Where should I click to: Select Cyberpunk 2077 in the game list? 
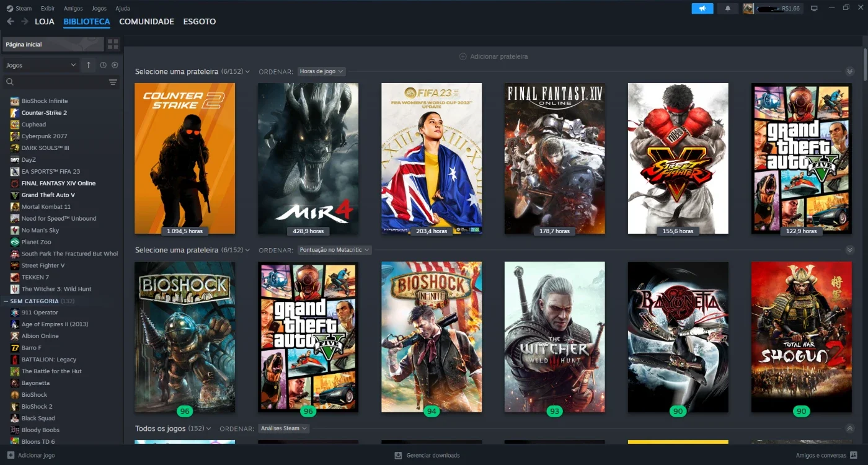click(44, 136)
